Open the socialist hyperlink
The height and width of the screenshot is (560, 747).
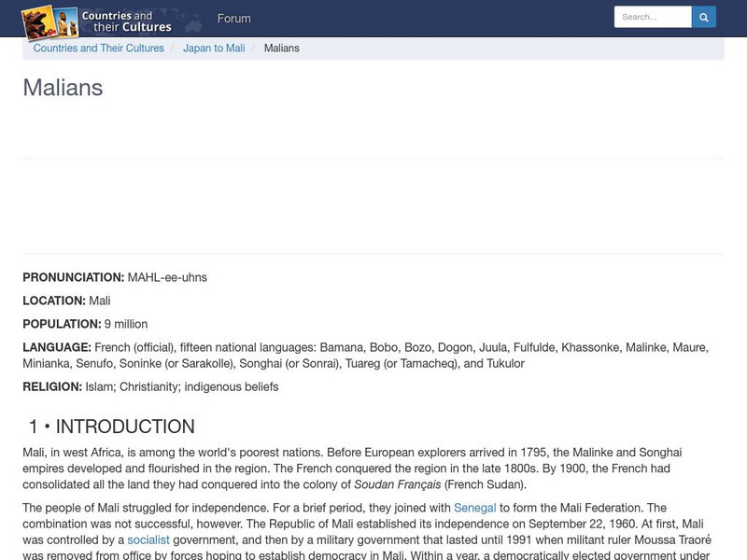(148, 540)
